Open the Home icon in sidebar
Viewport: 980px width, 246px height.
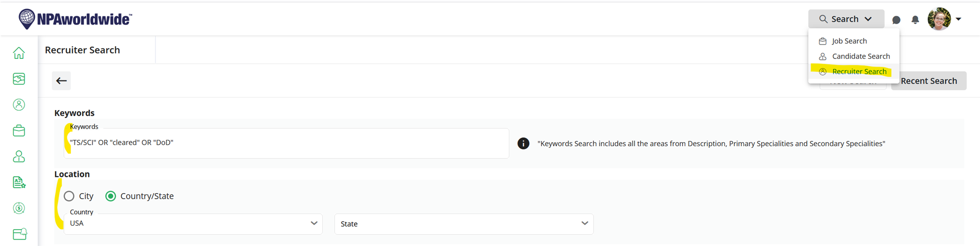[19, 53]
